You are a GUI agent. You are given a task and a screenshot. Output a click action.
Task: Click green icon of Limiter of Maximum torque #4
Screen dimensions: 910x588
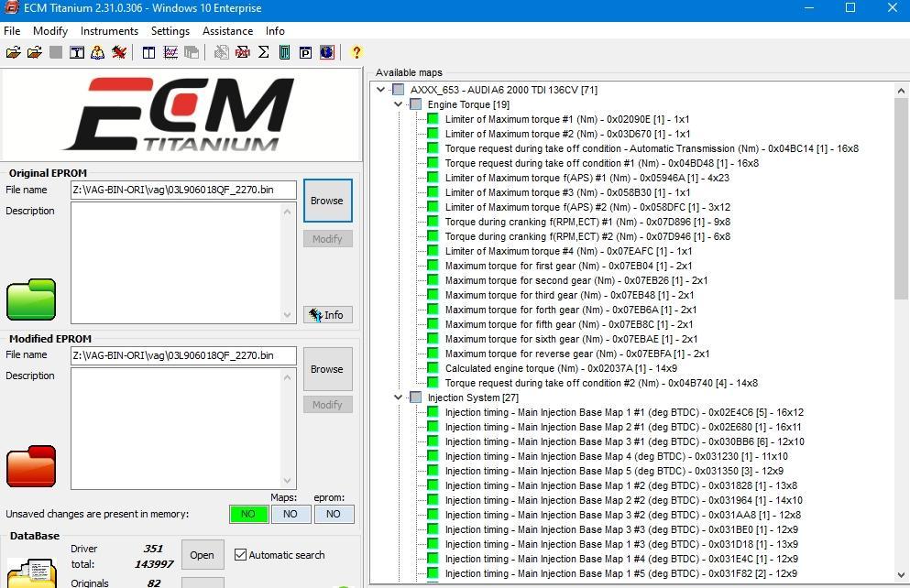[433, 251]
